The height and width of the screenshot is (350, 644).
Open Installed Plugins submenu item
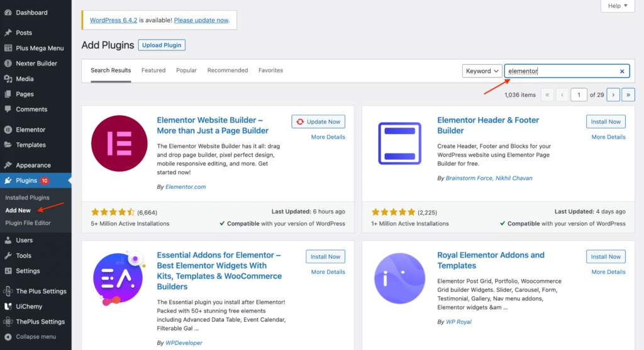click(x=27, y=198)
